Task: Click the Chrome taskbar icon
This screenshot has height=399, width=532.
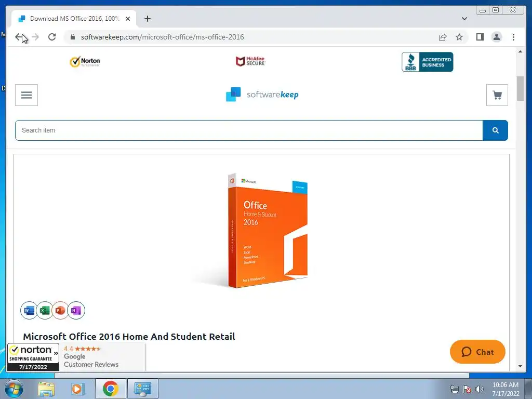Action: tap(110, 389)
